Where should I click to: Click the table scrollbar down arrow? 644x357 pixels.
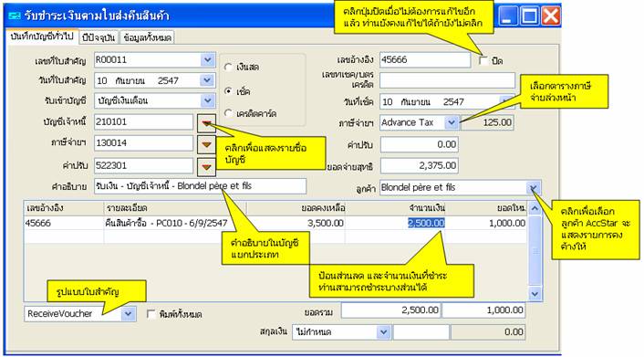tap(535, 294)
